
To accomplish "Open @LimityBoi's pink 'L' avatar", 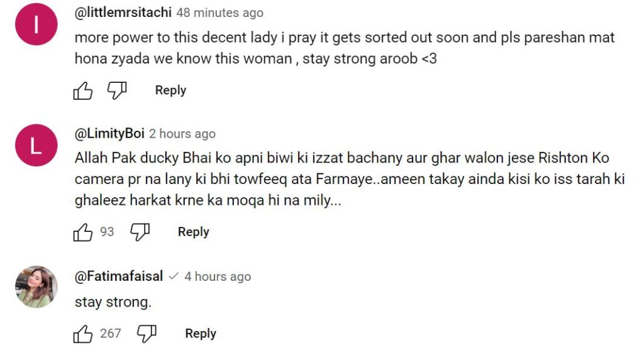I will point(36,145).
